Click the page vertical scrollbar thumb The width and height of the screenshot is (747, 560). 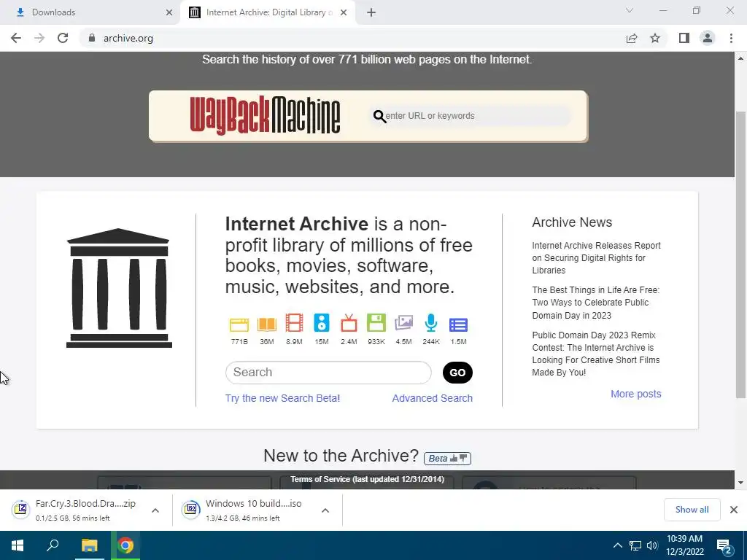[x=740, y=254]
